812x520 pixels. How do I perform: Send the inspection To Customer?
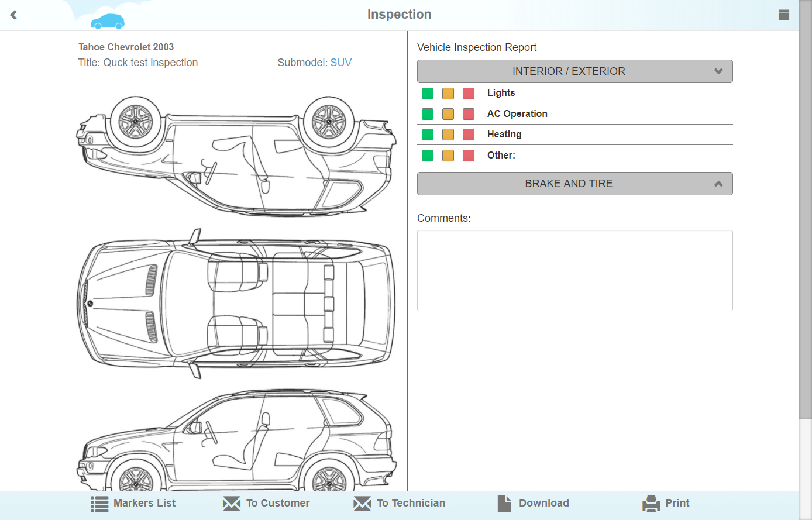tap(267, 503)
